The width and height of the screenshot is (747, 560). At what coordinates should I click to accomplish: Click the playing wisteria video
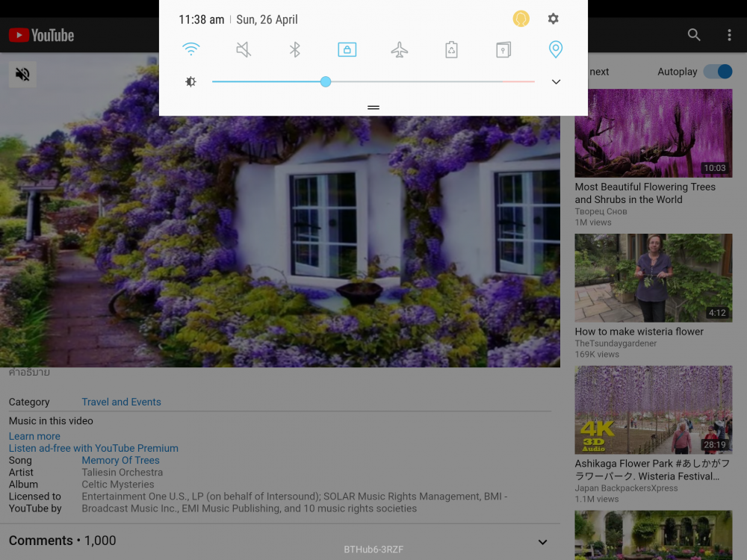pyautogui.click(x=280, y=210)
